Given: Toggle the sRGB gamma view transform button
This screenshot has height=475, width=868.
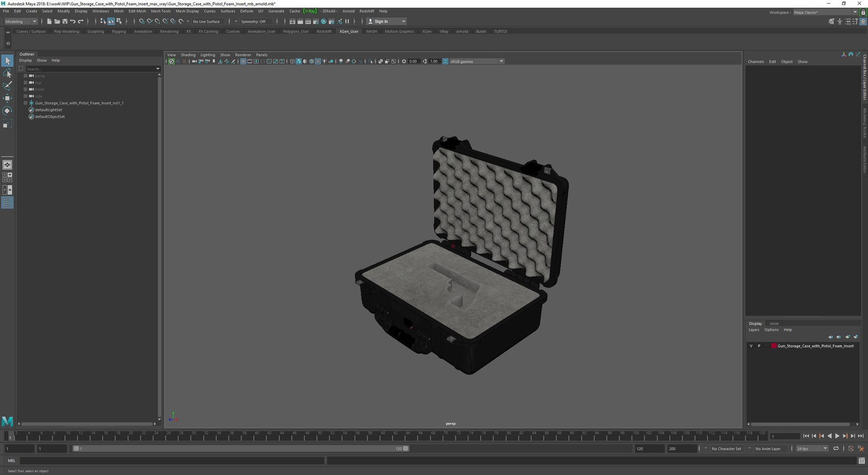Looking at the screenshot, I should click(445, 62).
